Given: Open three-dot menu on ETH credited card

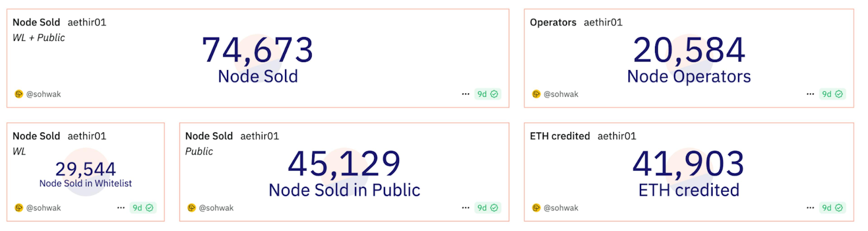Looking at the screenshot, I should (810, 208).
